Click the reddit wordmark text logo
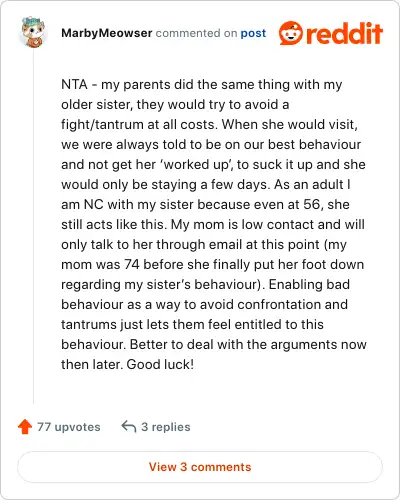 coord(344,34)
